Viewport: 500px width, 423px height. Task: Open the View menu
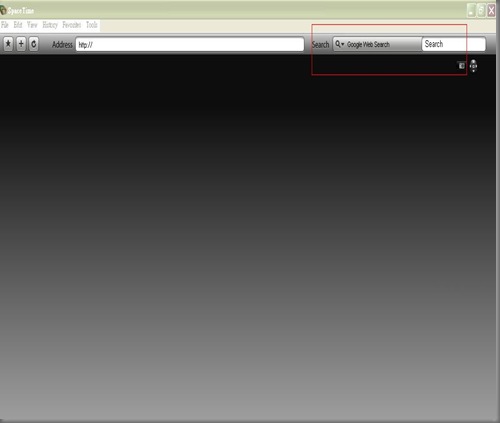coord(32,25)
